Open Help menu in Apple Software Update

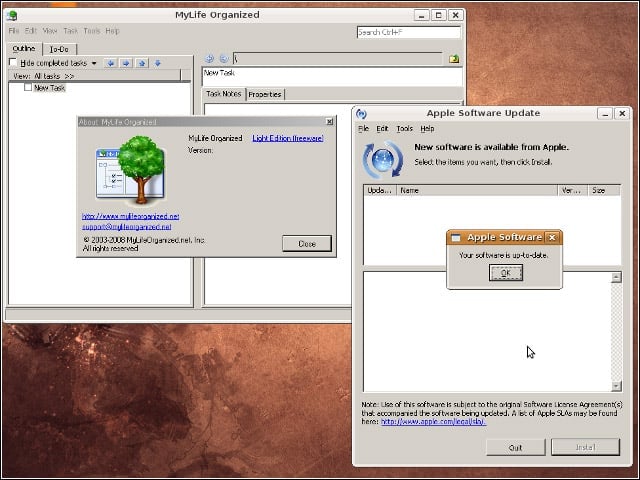[427, 129]
